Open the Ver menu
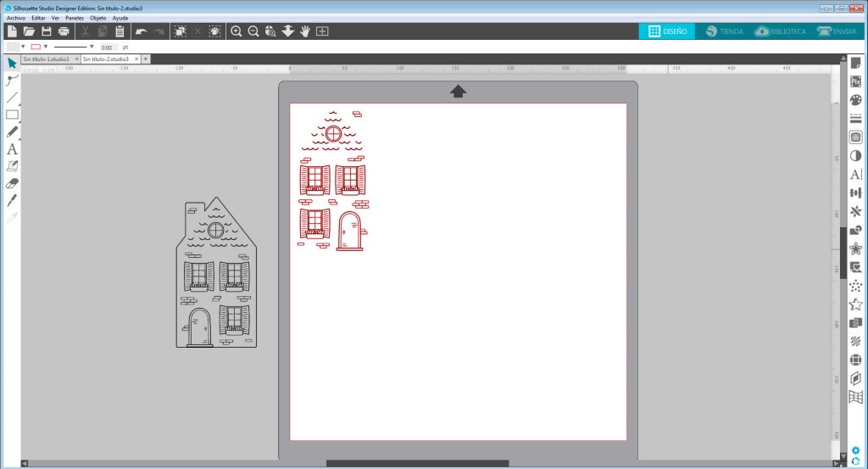This screenshot has height=469, width=868. point(55,18)
